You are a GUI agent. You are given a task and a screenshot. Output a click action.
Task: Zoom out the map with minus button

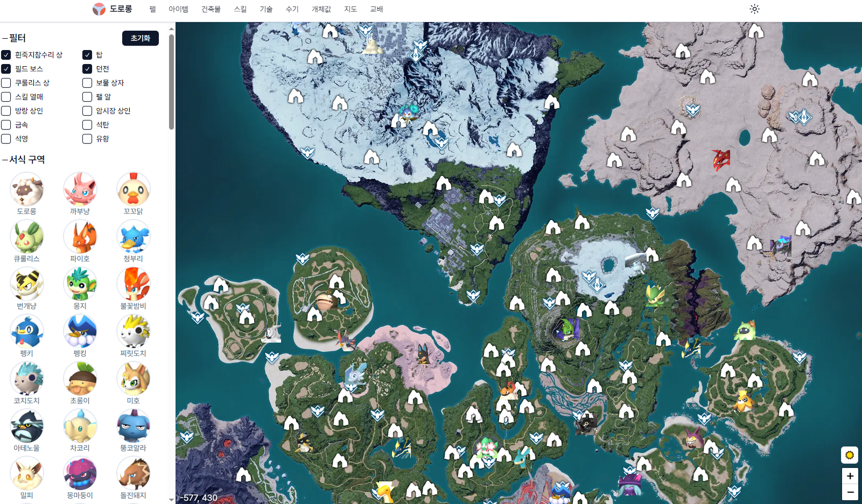pyautogui.click(x=850, y=492)
